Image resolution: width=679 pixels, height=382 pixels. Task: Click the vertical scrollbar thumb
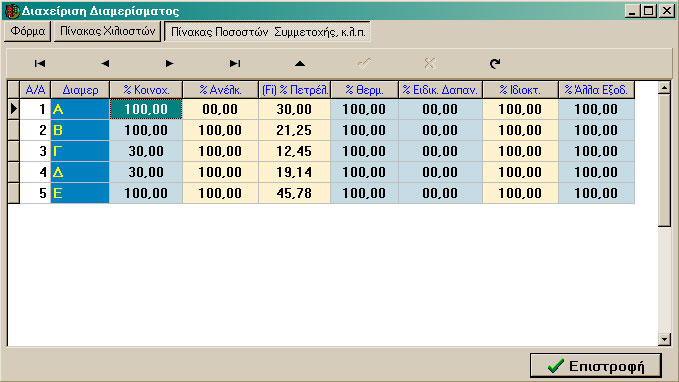[664, 160]
